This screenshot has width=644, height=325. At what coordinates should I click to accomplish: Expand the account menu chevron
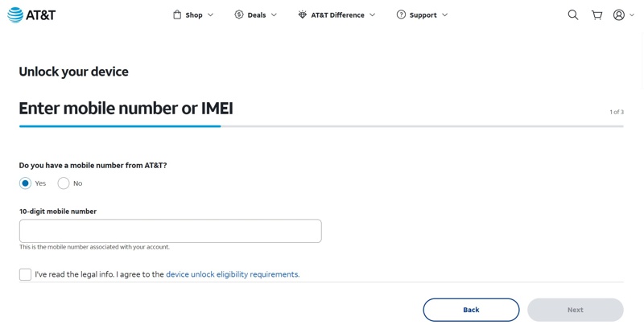tap(632, 14)
